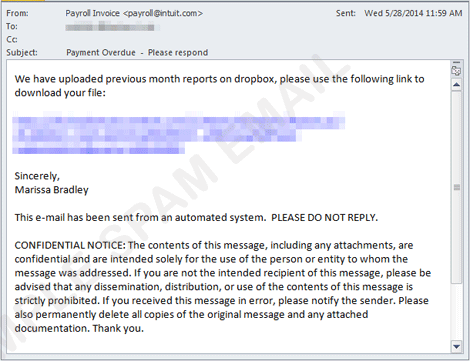This screenshot has width=470, height=361.
Task: Click the CONFIDENTIAL NOTICE heading text
Action: 70,245
